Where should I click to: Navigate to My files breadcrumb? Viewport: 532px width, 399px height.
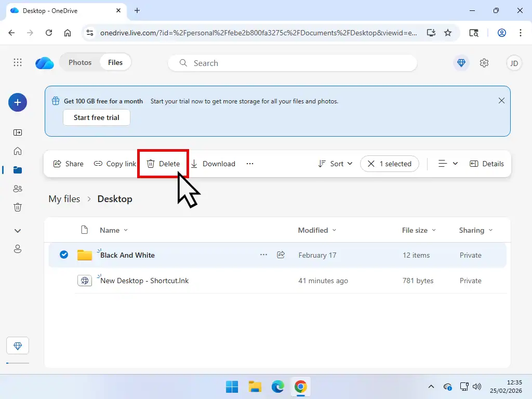click(64, 198)
